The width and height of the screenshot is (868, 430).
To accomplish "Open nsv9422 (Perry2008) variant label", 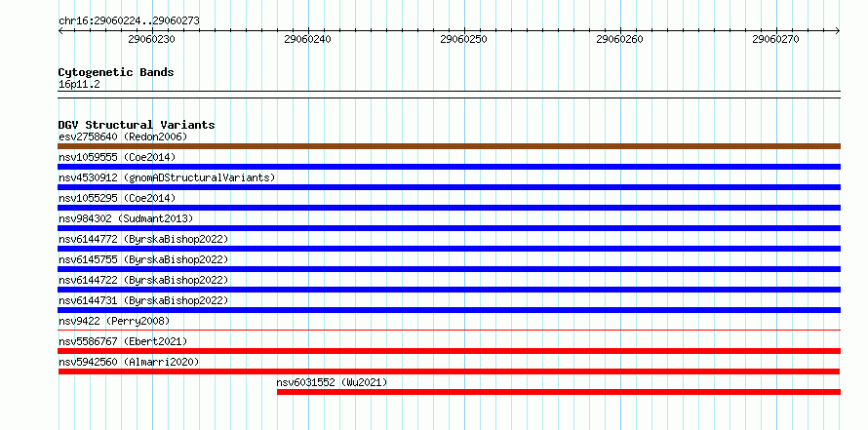I will click(114, 321).
